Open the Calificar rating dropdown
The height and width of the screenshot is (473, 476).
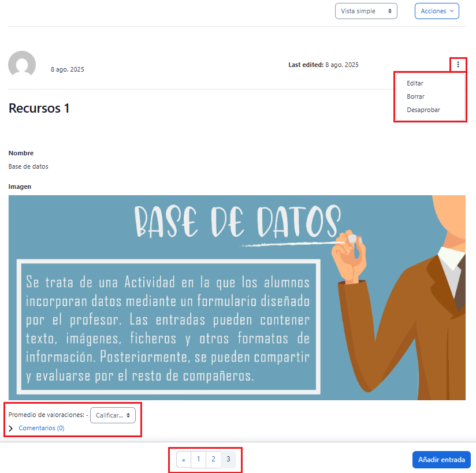pos(113,415)
